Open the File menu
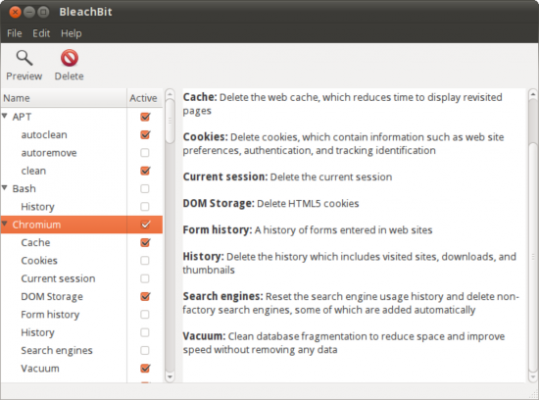539x400 pixels. (x=14, y=33)
